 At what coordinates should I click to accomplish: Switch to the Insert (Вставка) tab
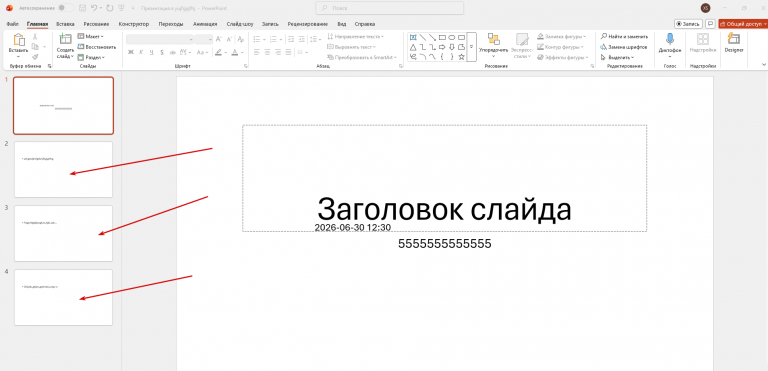coord(65,24)
